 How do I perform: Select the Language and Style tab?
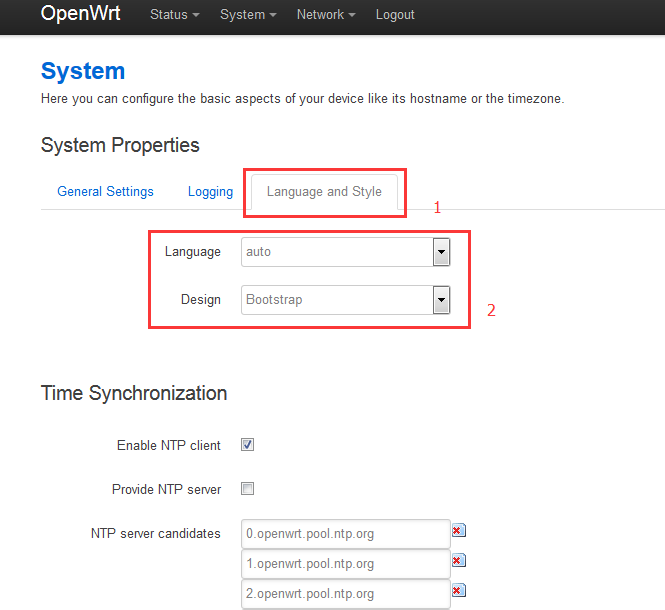click(x=324, y=192)
